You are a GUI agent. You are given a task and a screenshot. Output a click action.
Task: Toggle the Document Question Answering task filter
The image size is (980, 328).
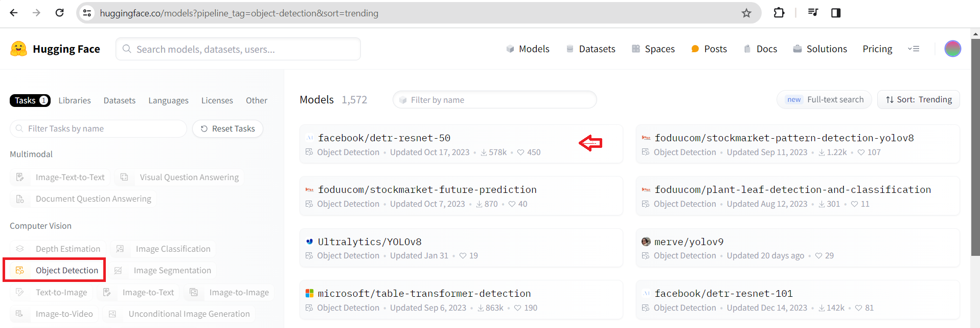83,199
